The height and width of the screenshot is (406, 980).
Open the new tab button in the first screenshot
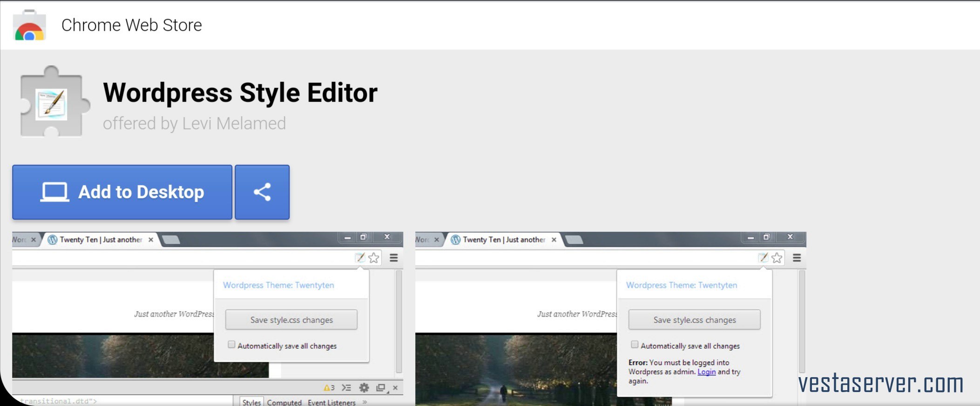tap(171, 240)
